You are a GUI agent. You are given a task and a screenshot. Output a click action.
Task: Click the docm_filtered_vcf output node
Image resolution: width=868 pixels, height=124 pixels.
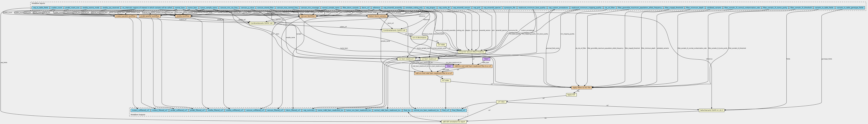(293, 110)
